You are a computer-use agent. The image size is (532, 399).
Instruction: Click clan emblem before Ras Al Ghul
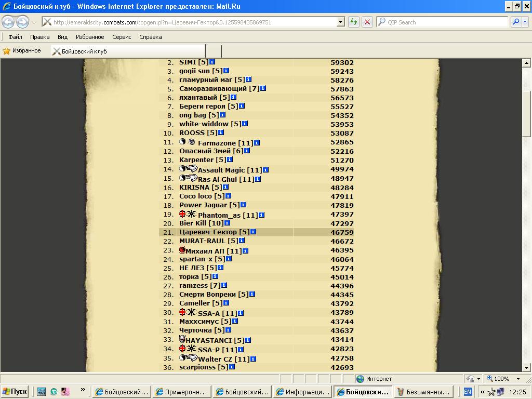pos(192,178)
